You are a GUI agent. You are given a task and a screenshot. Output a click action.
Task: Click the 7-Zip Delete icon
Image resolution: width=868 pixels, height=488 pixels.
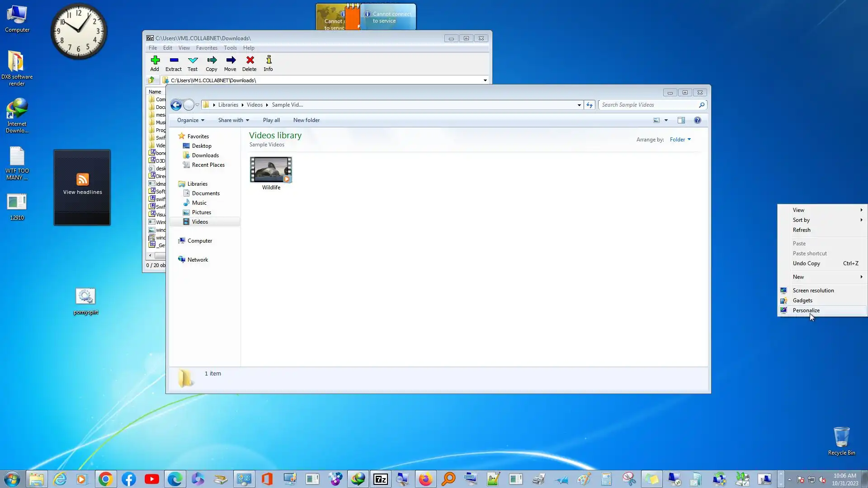coord(250,61)
